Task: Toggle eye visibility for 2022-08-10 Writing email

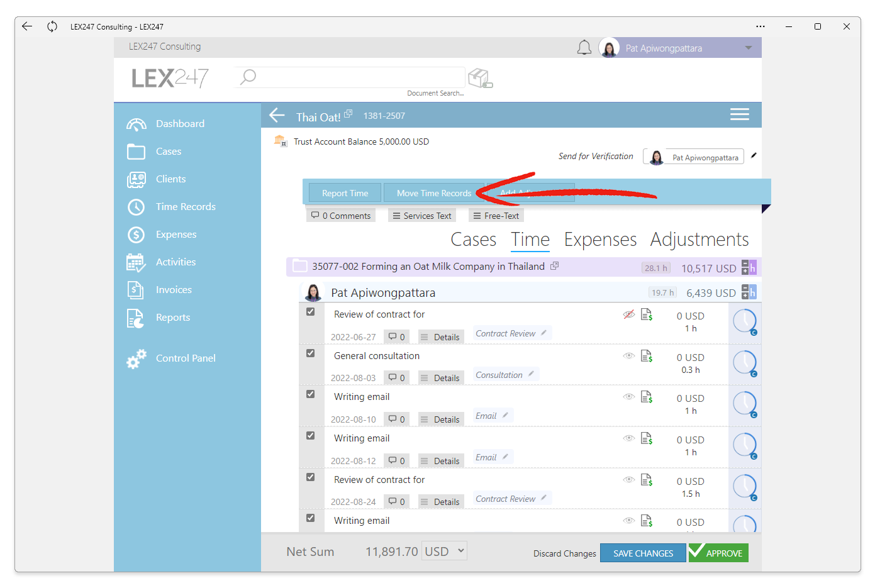Action: tap(628, 397)
